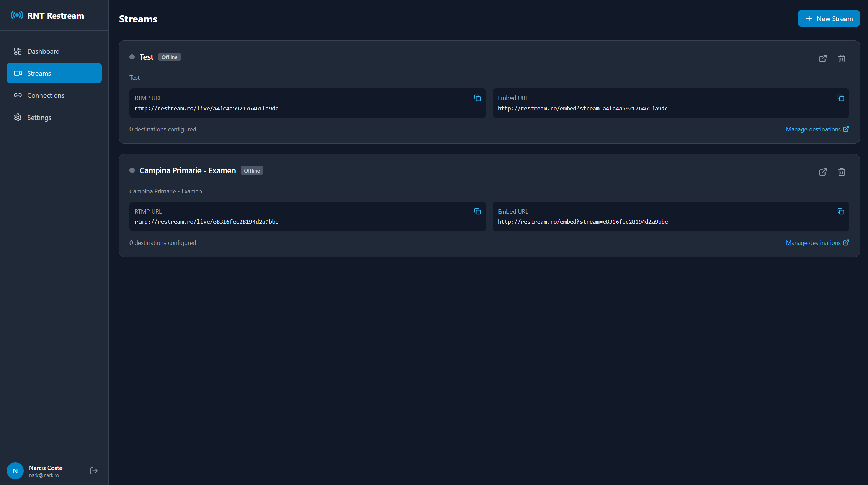Click the RNT Restream logo icon
The image size is (868, 485).
click(x=17, y=15)
